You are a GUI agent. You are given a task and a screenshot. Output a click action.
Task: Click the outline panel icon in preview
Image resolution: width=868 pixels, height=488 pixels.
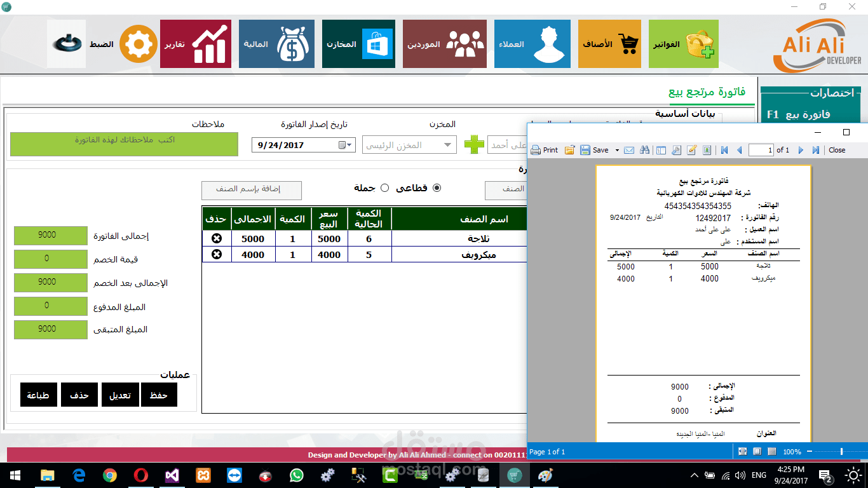pos(661,150)
